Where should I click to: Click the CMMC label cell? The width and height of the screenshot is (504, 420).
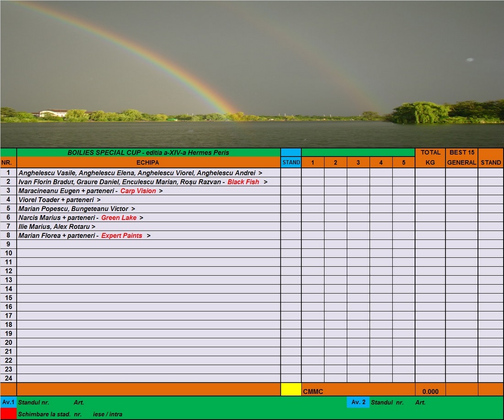pyautogui.click(x=313, y=392)
